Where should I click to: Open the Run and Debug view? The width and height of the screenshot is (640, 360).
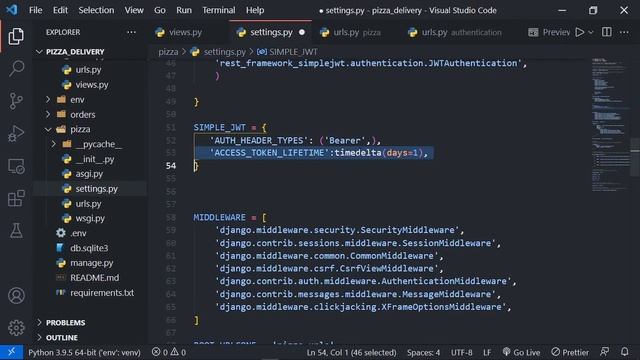[16, 133]
